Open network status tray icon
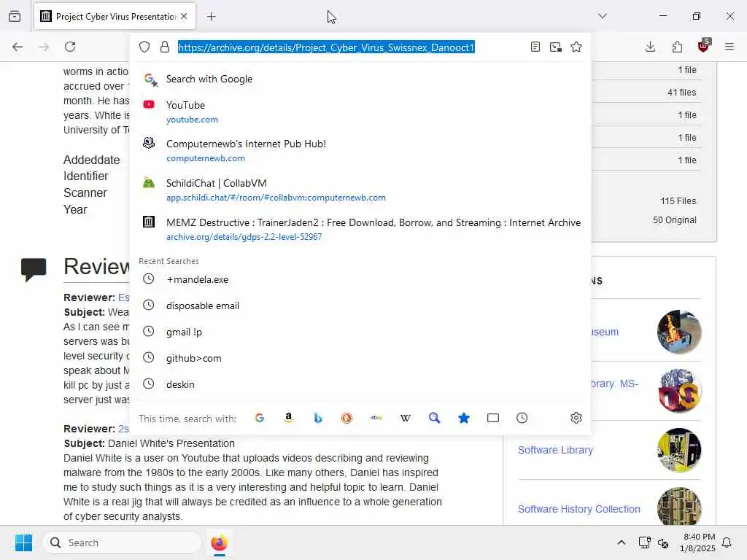Image resolution: width=747 pixels, height=560 pixels. pos(644,542)
